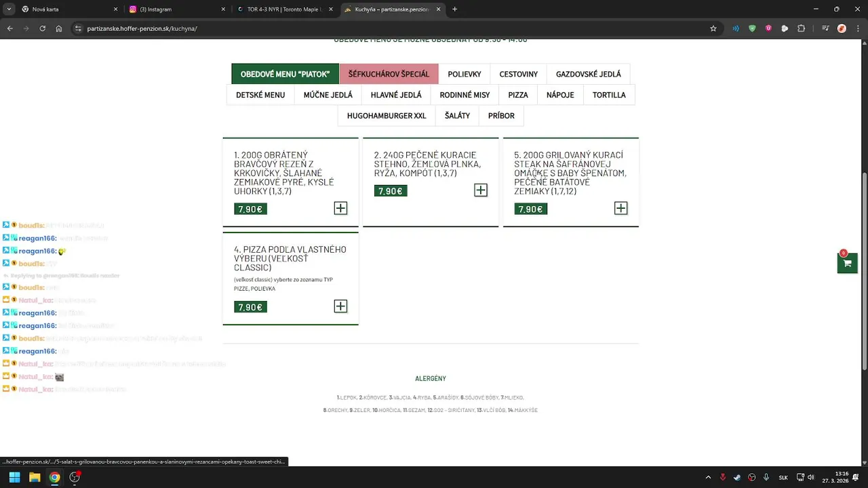Click the 7,90€ price of pečené kuracie stehno
The image size is (868, 488).
tap(391, 191)
